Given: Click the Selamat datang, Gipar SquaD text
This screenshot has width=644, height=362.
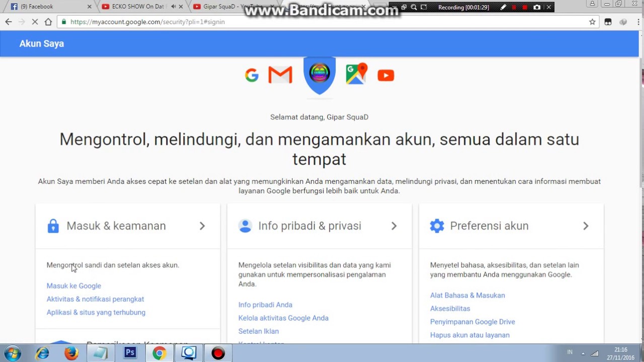Looking at the screenshot, I should pyautogui.click(x=319, y=117).
